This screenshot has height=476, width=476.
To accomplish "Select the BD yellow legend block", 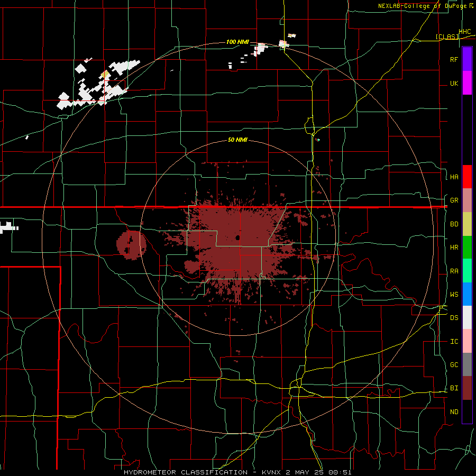I will (467, 224).
